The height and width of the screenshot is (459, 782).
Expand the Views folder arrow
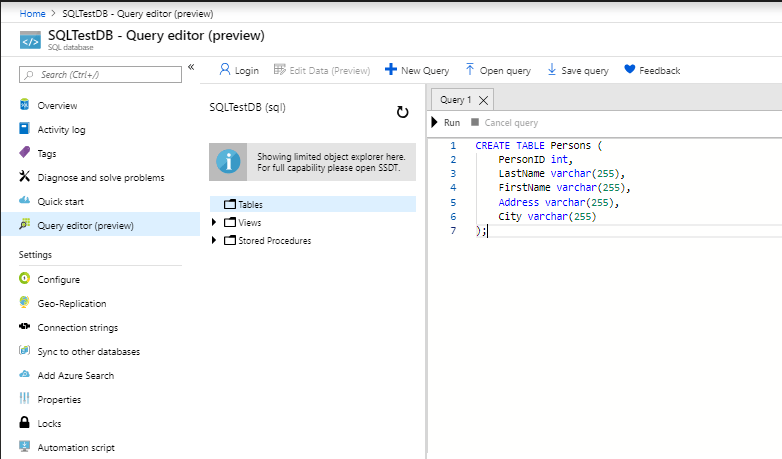point(214,222)
